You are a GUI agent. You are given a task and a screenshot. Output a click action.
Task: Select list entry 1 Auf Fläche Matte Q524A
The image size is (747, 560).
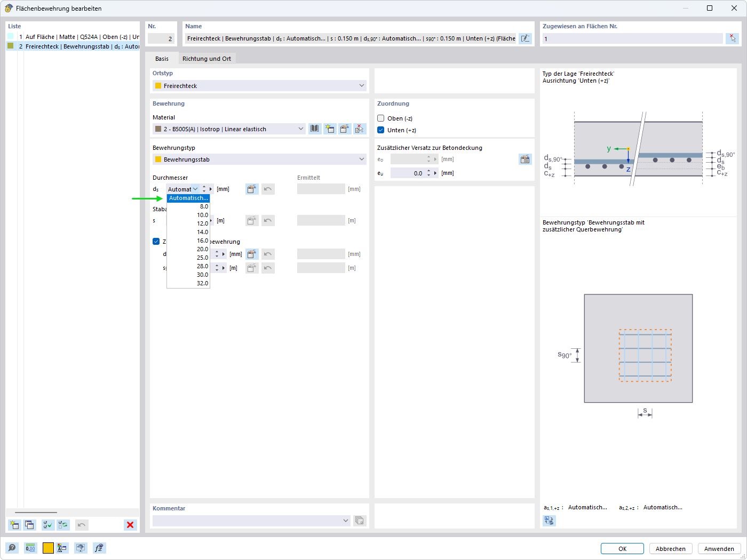[73, 37]
